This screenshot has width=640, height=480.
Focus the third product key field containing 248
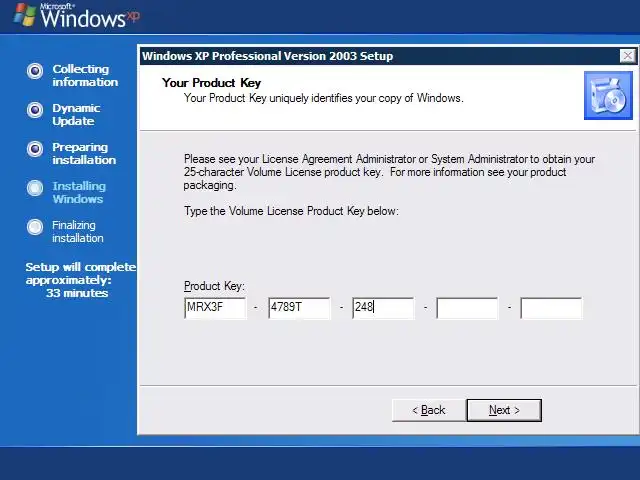pyautogui.click(x=383, y=308)
